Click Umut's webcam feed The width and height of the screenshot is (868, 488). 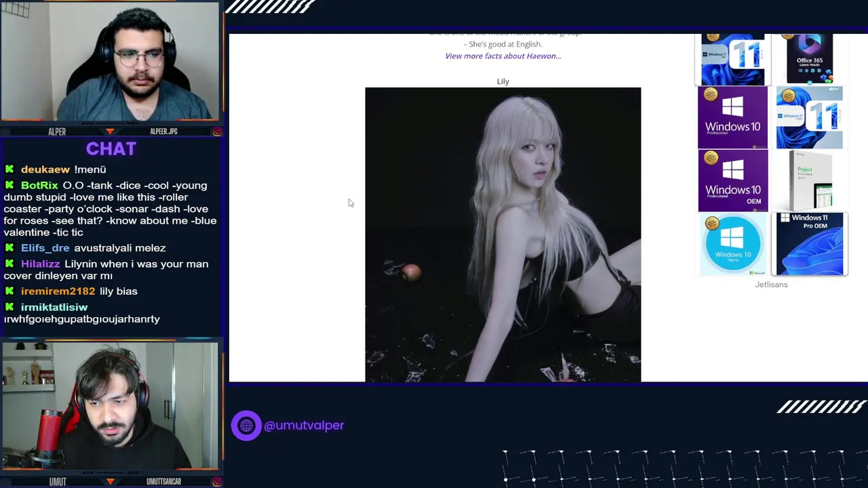coord(110,407)
